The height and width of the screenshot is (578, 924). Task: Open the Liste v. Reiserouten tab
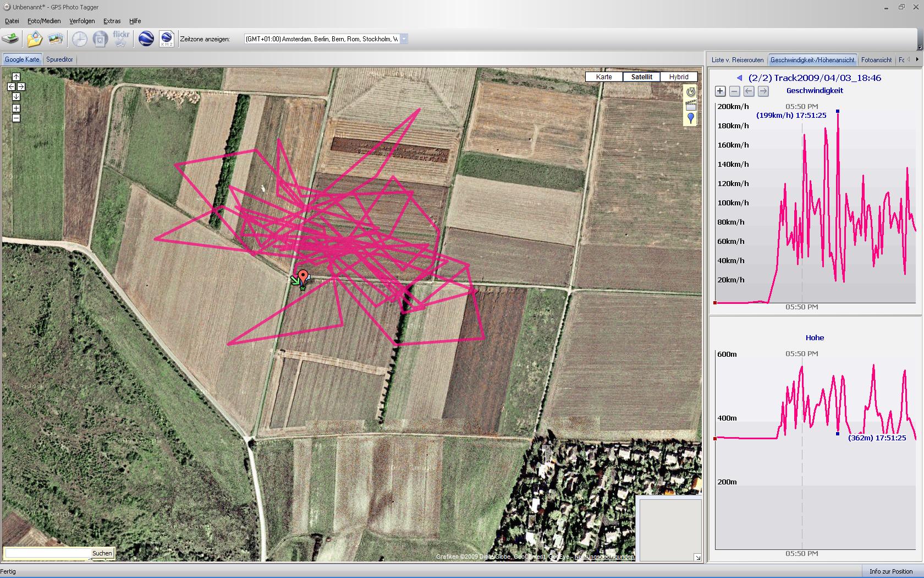pos(737,60)
